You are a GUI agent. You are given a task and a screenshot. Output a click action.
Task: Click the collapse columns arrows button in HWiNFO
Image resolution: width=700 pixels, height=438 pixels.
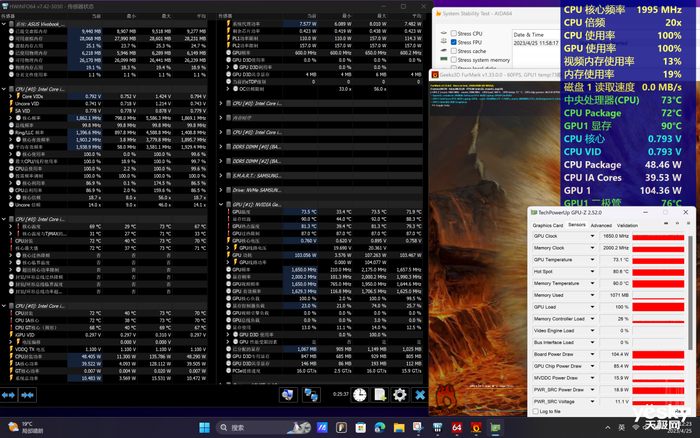pyautogui.click(x=28, y=395)
